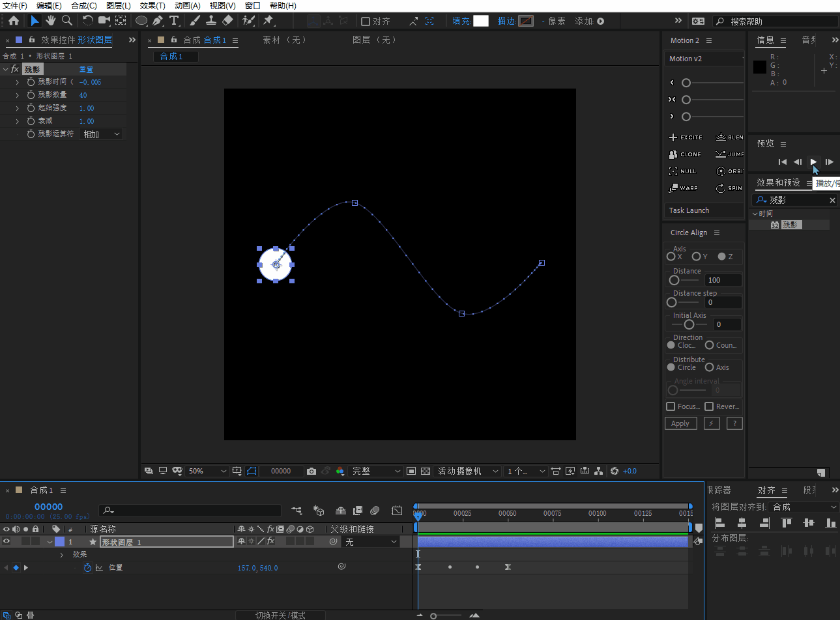Image resolution: width=840 pixels, height=620 pixels.
Task: Select the Z axis radio button
Action: [721, 257]
